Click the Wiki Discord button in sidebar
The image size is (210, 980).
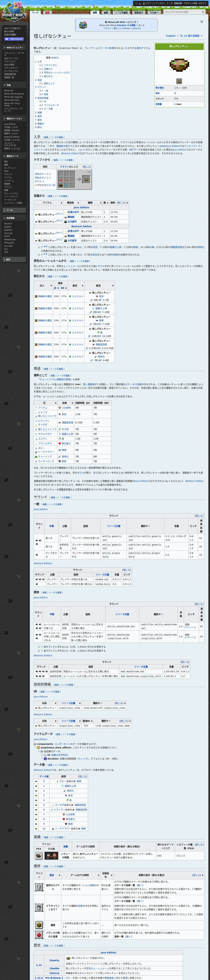[x=14, y=39]
